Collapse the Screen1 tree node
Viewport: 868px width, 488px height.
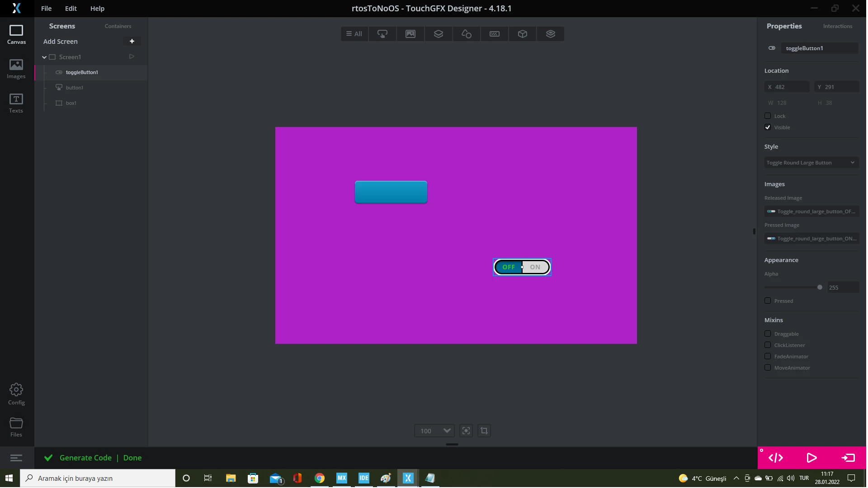click(44, 57)
